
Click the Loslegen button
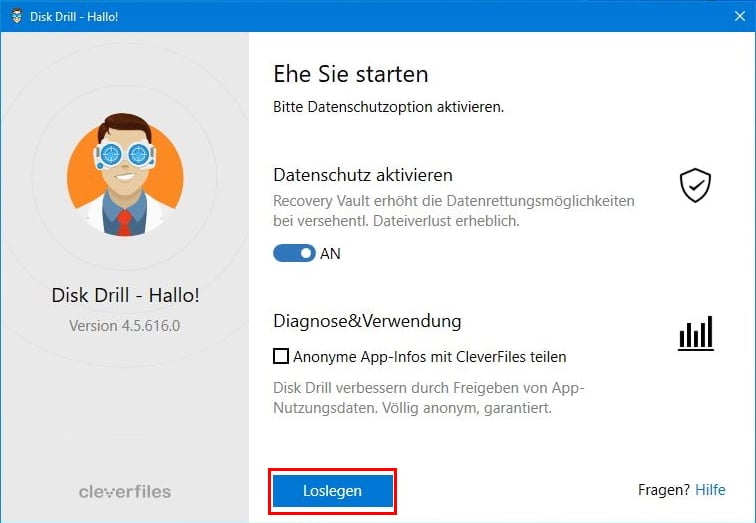(332, 491)
